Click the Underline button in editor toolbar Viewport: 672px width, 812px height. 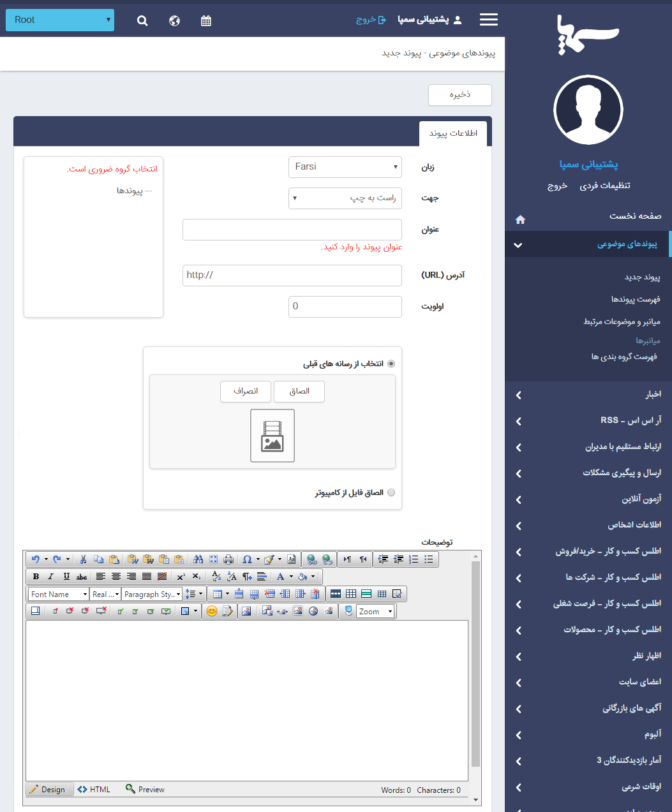pyautogui.click(x=66, y=577)
